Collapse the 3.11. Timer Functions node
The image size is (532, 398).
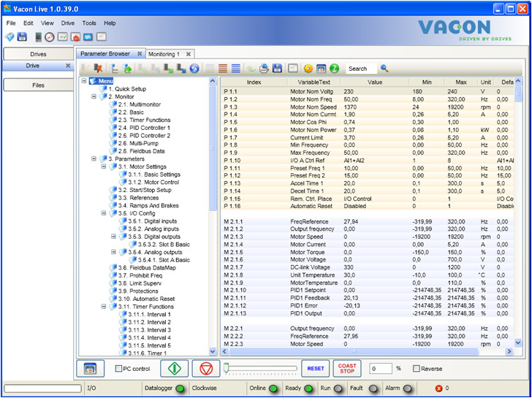coord(104,307)
